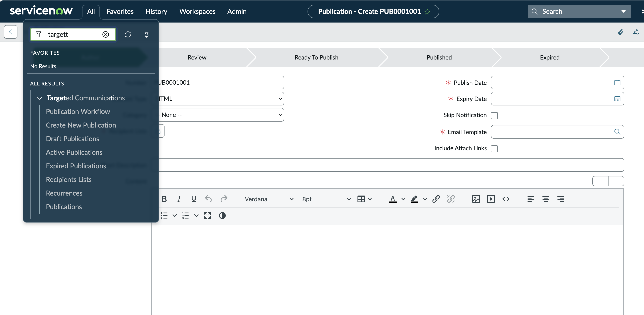Align text to the left
Image resolution: width=644 pixels, height=315 pixels.
[531, 199]
